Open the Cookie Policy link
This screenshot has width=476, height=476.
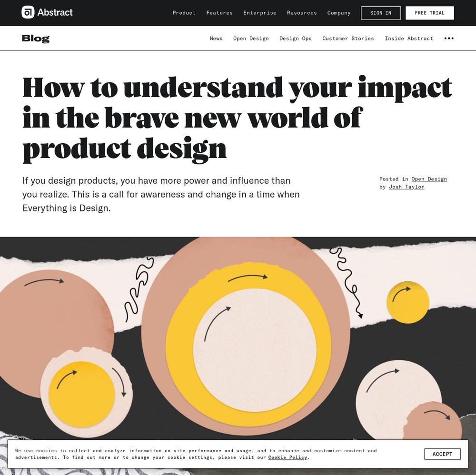288,457
